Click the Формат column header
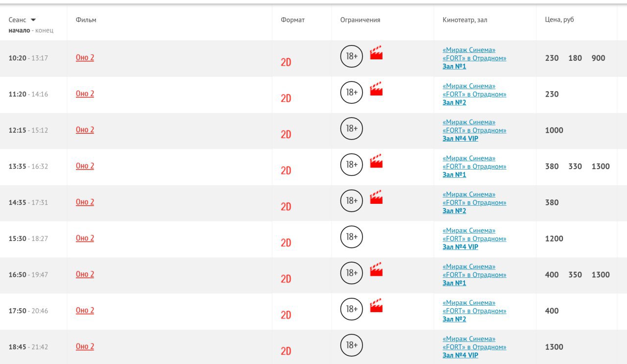 click(293, 20)
